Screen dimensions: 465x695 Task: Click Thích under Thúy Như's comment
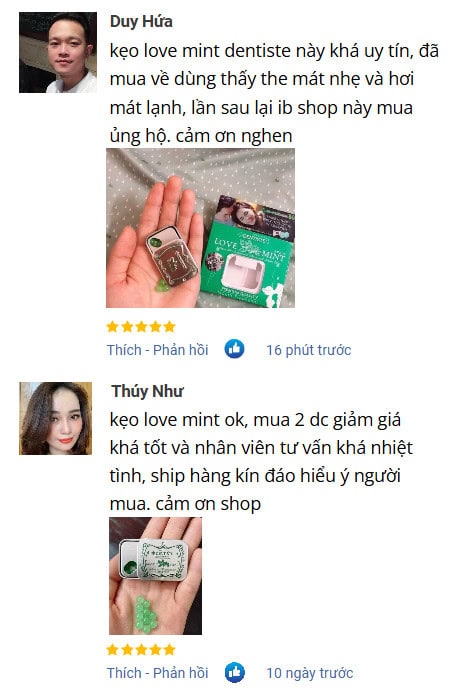click(124, 673)
